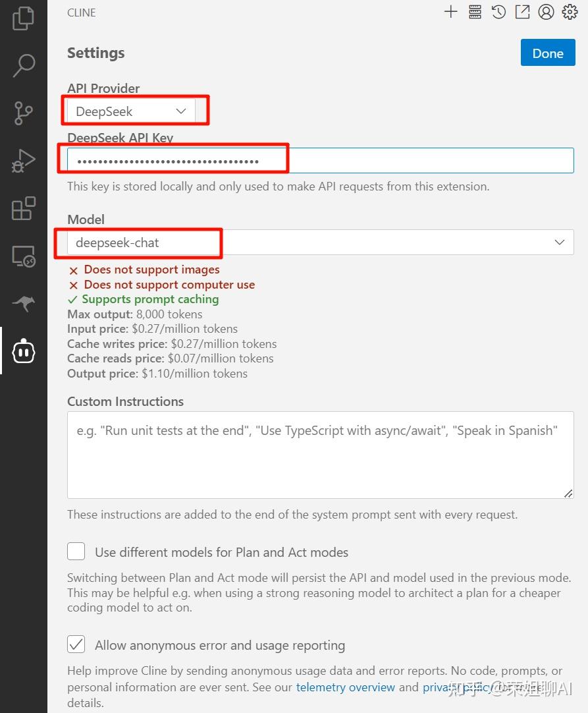Start a new Cline task with plus icon
This screenshot has height=713, width=588.
(x=450, y=12)
